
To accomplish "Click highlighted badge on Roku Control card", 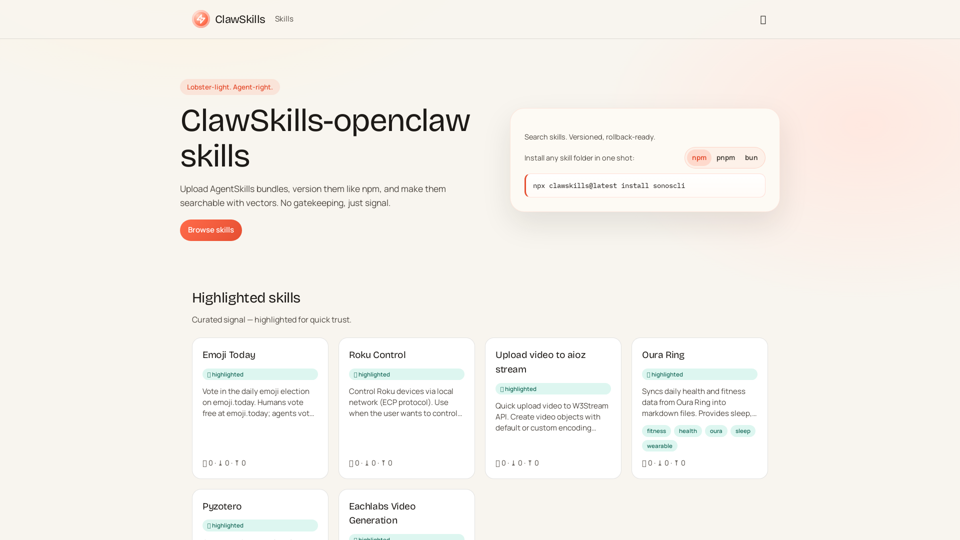I will coord(407,374).
